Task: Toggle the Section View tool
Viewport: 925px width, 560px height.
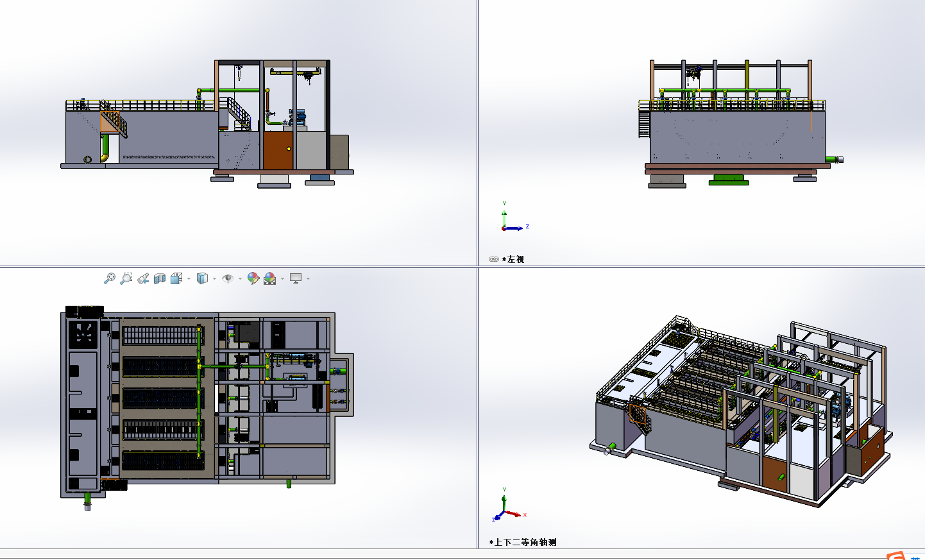Action: click(x=160, y=278)
